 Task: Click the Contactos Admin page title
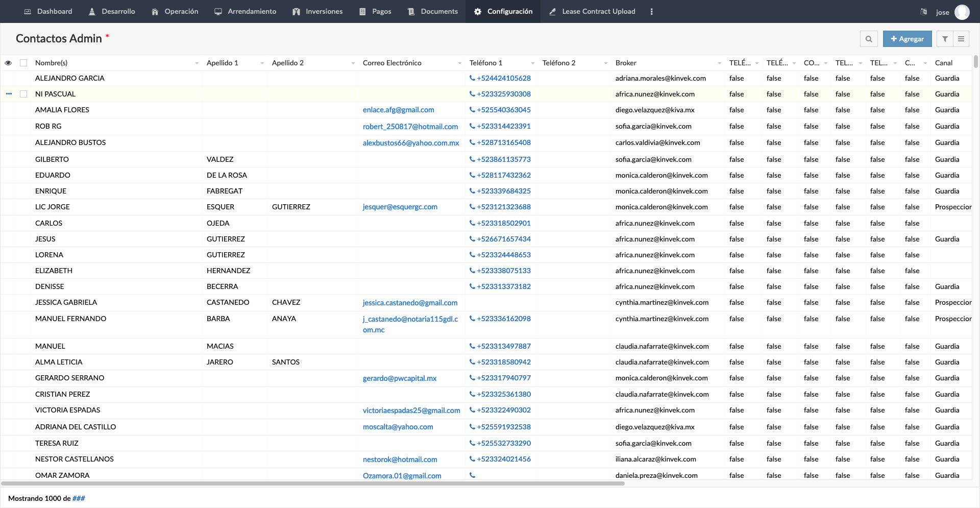(59, 38)
